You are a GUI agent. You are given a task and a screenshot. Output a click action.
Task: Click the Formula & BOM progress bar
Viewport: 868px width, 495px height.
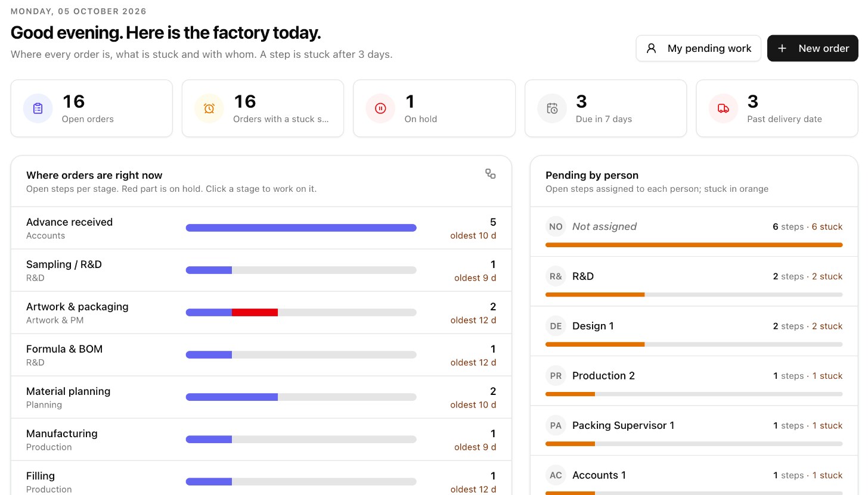pos(301,354)
